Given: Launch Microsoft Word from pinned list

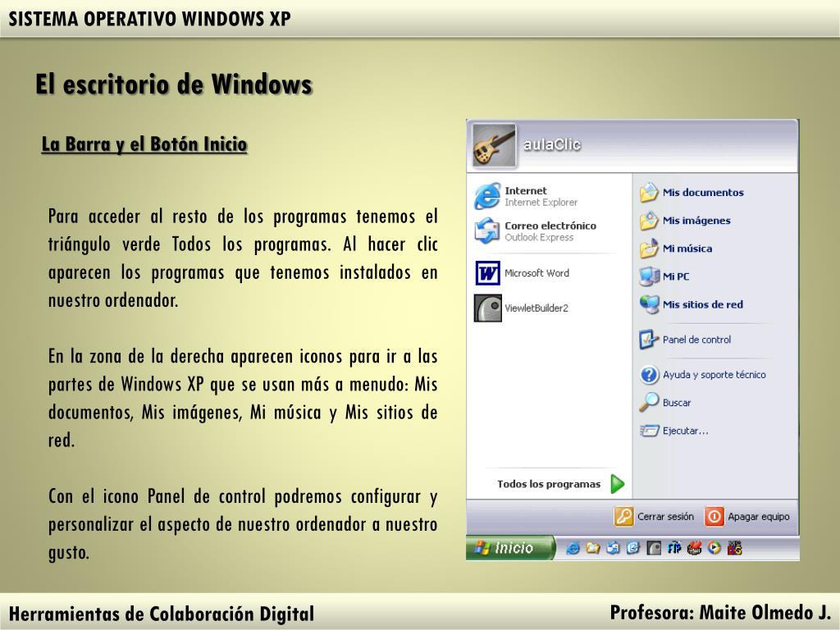Looking at the screenshot, I should 523,273.
